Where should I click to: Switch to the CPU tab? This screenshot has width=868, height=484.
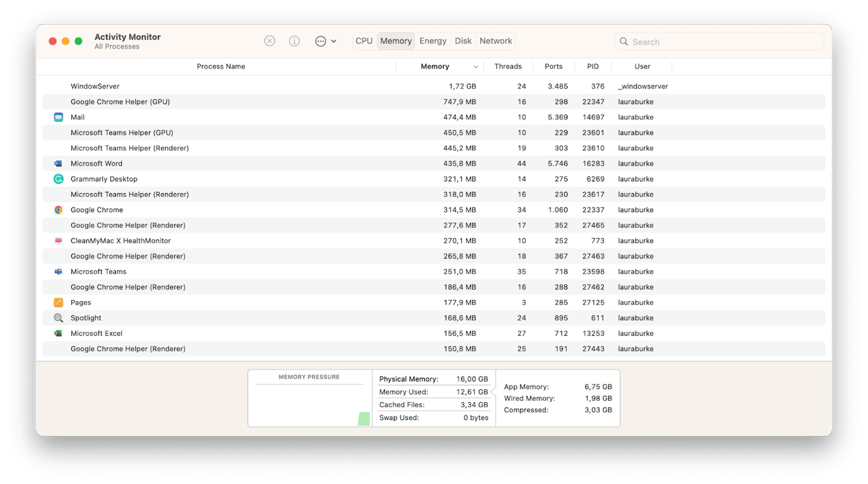click(364, 40)
